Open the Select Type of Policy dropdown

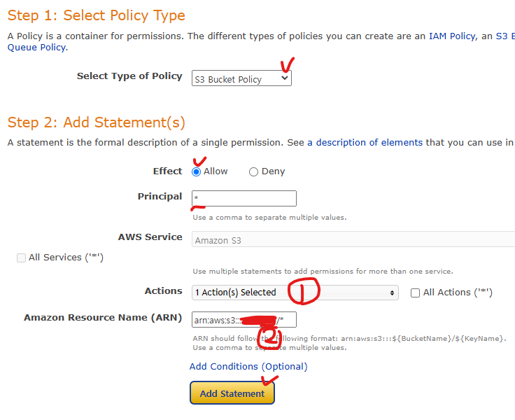coord(241,79)
